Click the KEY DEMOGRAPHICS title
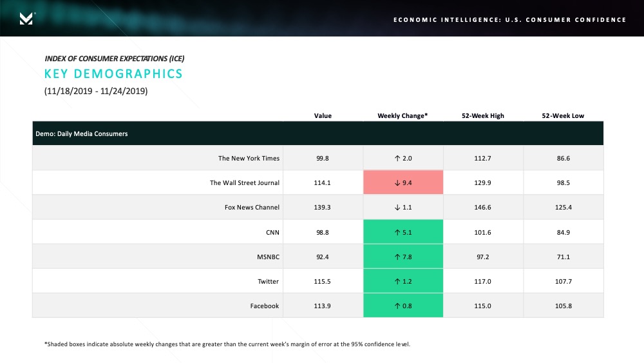The height and width of the screenshot is (363, 644). pos(113,74)
